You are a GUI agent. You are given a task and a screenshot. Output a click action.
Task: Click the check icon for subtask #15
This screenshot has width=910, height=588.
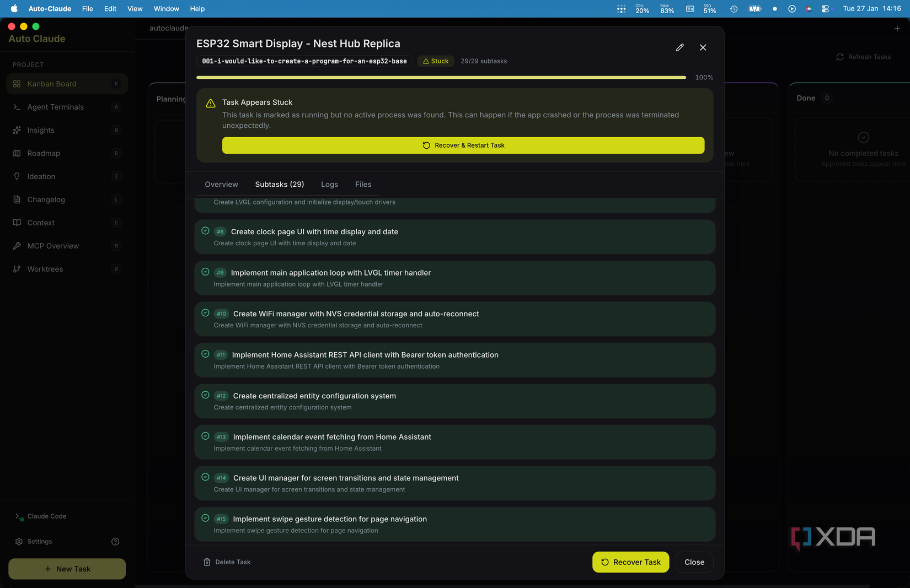205,518
